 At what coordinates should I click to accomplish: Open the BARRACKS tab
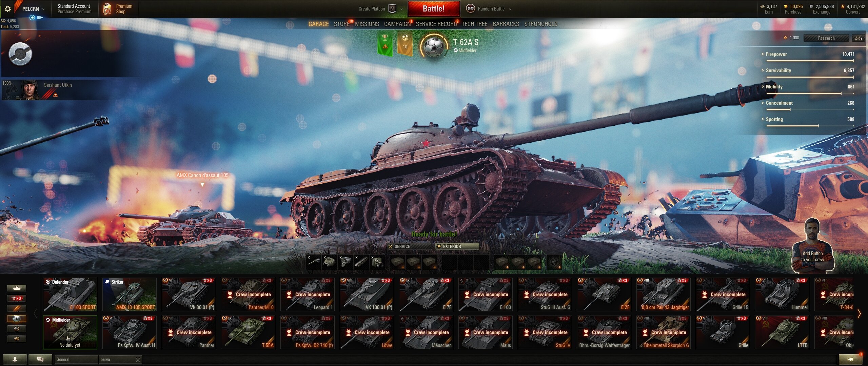click(506, 24)
